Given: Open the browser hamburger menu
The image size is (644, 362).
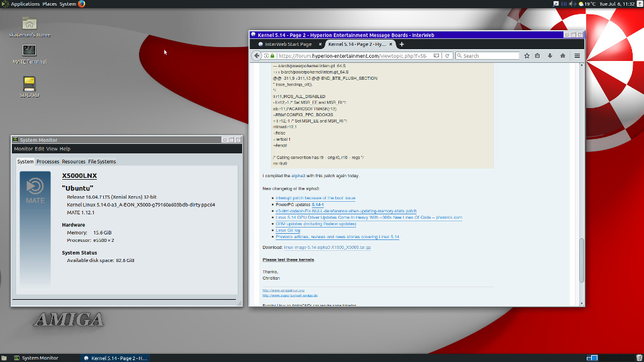Looking at the screenshot, I should pyautogui.click(x=577, y=56).
